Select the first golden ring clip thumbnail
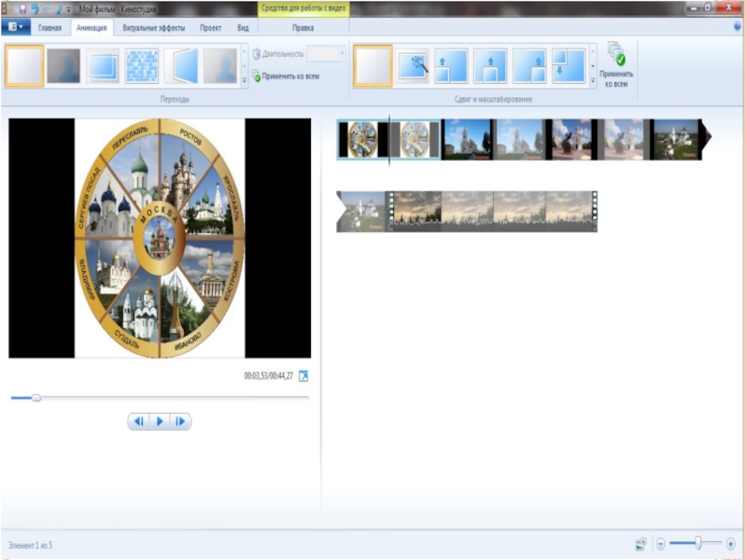 click(x=363, y=139)
